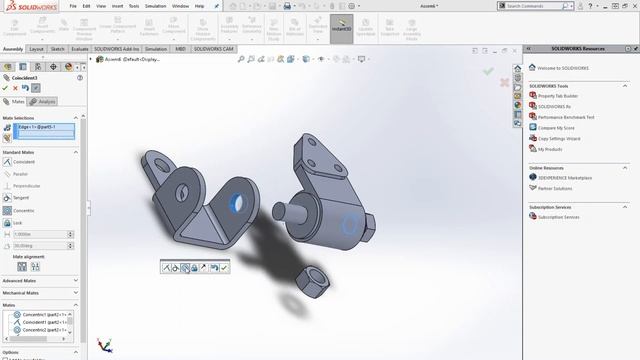This screenshot has width=640, height=360.
Task: Pick Concentric in the floating mate toolbar
Action: pyautogui.click(x=185, y=268)
